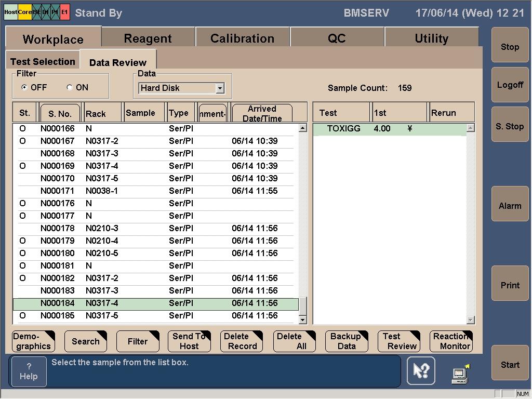532x399 pixels.
Task: Select sample row N000170
Action: click(156, 179)
